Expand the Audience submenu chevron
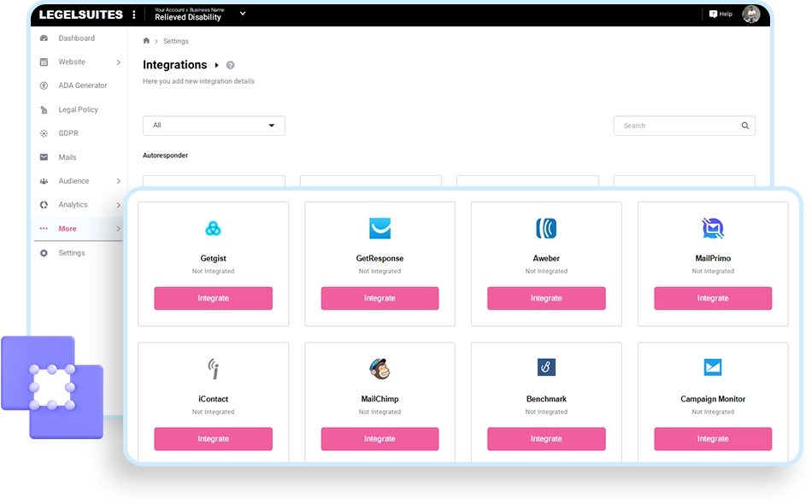The image size is (812, 504). pyautogui.click(x=119, y=181)
